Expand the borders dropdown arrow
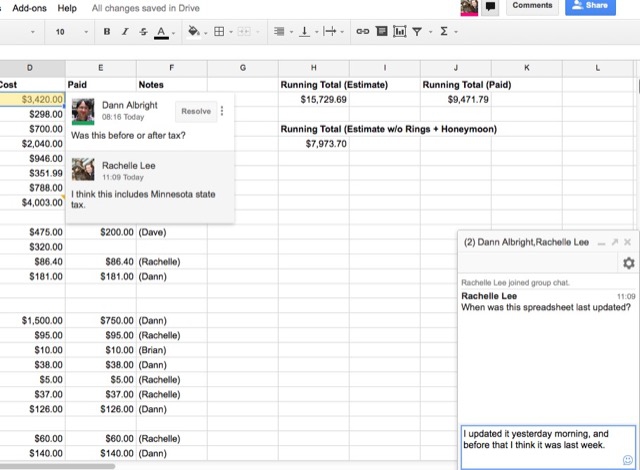Viewport: 640px width, 470px height. pos(231,32)
